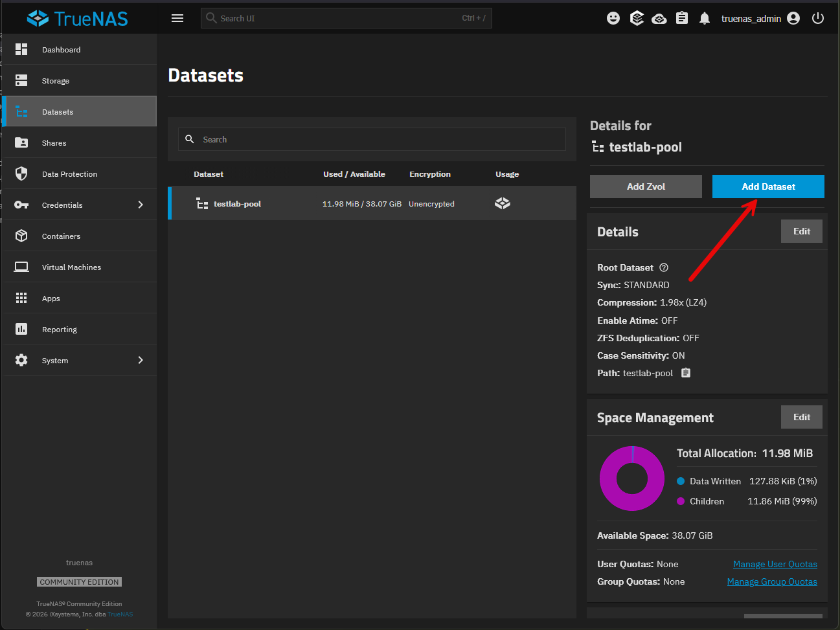Click the Reporting chart icon

tap(21, 329)
